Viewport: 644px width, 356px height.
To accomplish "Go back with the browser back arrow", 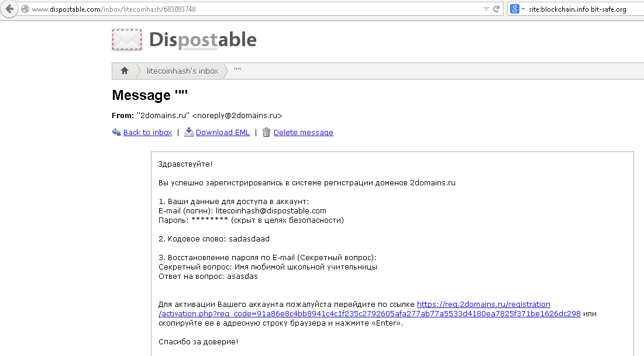I will click(x=9, y=9).
